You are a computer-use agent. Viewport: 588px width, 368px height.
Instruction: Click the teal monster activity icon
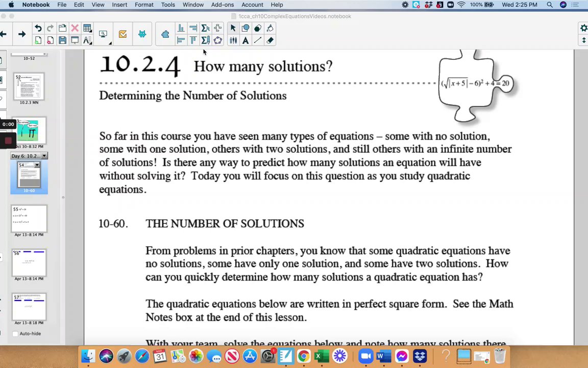[142, 34]
